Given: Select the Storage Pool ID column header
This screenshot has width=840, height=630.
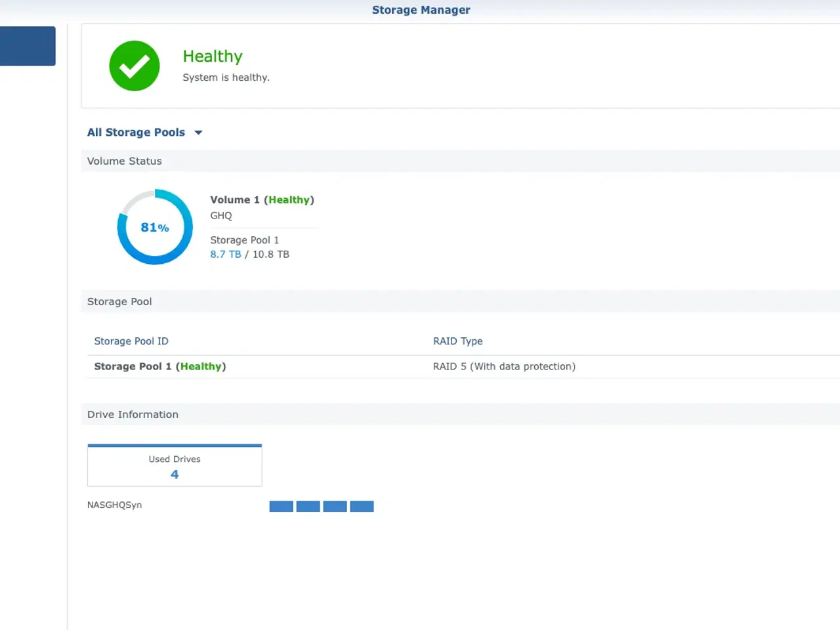Looking at the screenshot, I should pos(131,341).
